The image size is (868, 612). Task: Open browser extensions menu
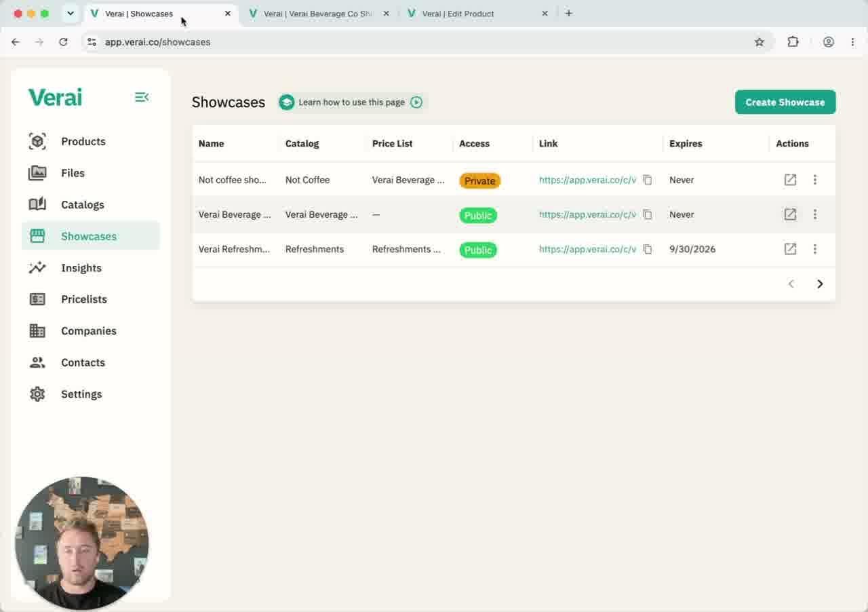pos(793,42)
